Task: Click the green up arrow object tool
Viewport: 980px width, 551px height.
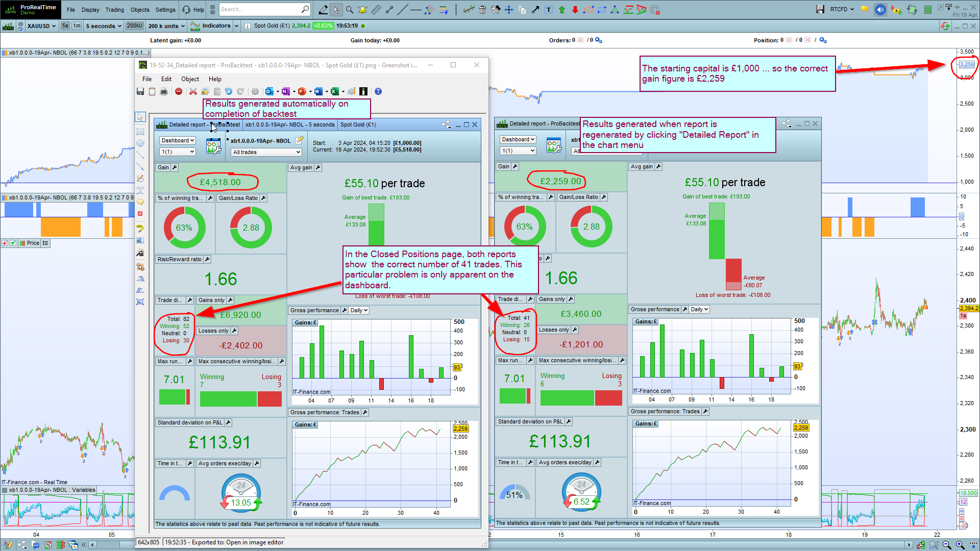Action: point(562,10)
